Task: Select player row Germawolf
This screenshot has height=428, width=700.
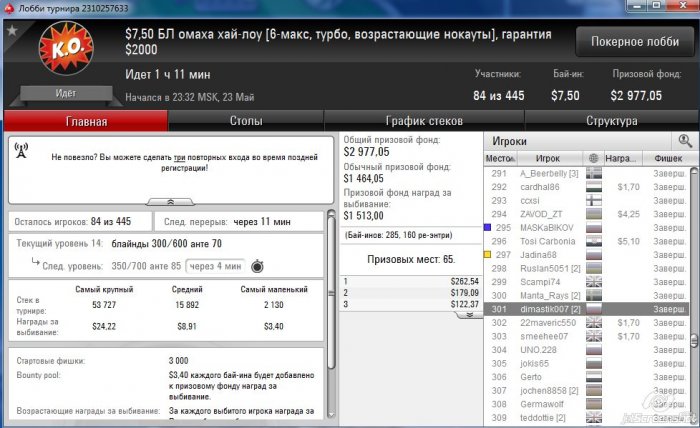Action: (587, 404)
